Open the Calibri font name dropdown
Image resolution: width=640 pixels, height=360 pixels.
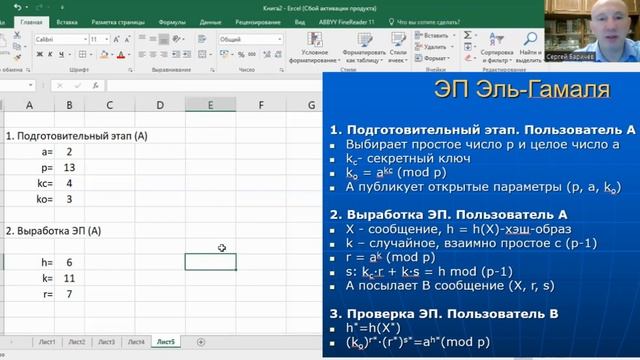click(x=85, y=39)
